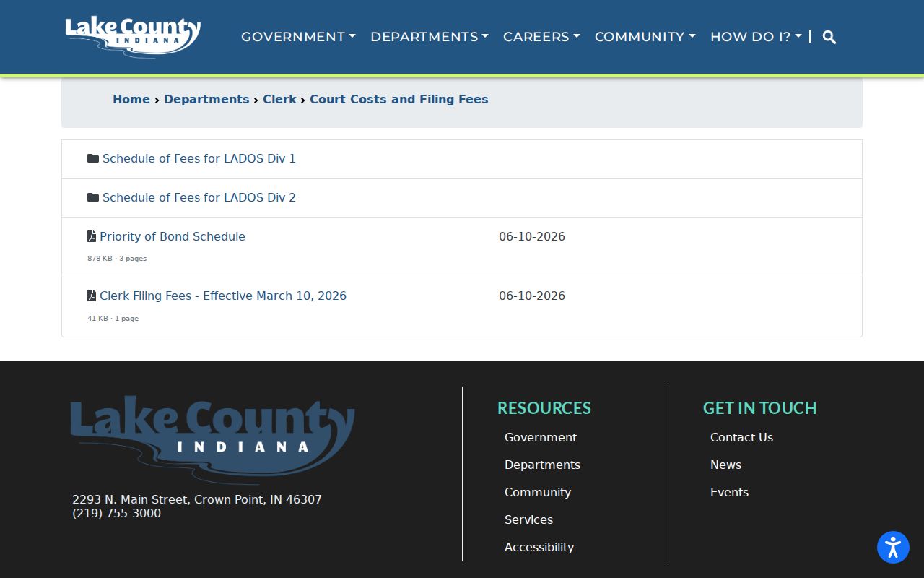Click the '41 KB · 1 page' file info

113,319
